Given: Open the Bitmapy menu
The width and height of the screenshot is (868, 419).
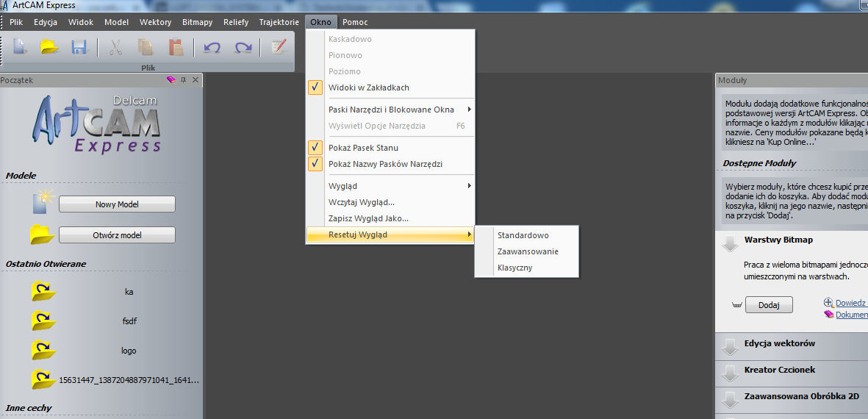Looking at the screenshot, I should pos(198,22).
